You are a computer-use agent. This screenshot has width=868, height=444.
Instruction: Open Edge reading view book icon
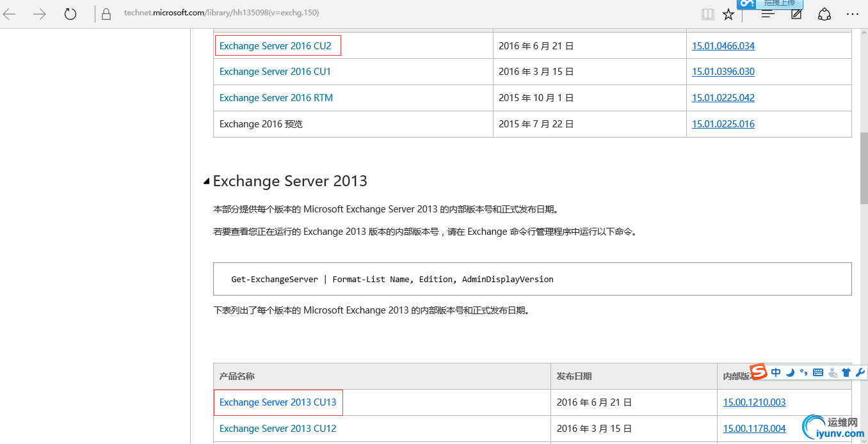707,14
